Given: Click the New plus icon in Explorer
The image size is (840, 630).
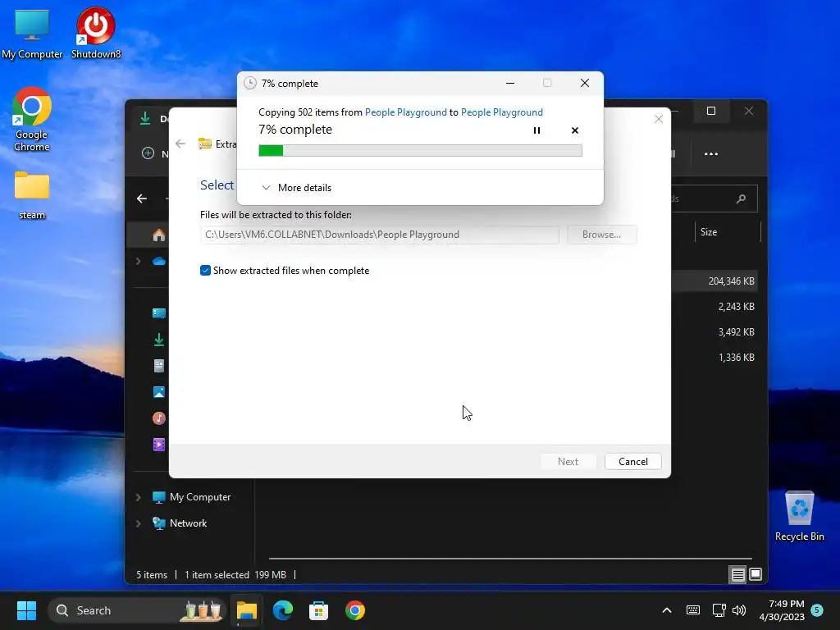Looking at the screenshot, I should [x=148, y=153].
